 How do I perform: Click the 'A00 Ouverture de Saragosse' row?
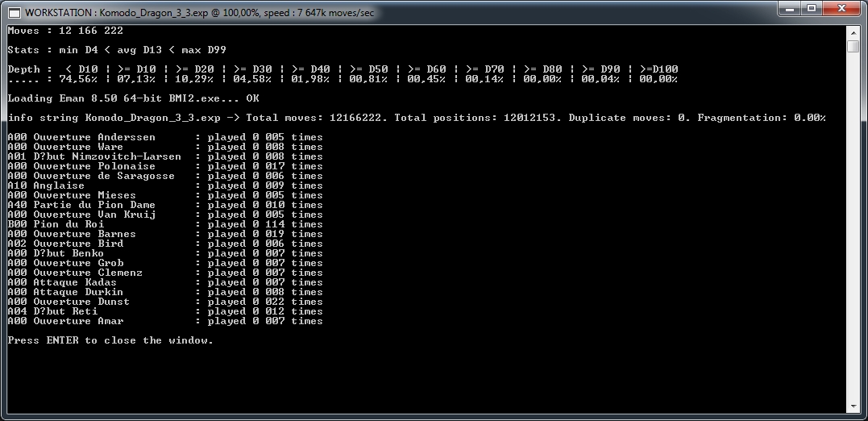pos(165,176)
